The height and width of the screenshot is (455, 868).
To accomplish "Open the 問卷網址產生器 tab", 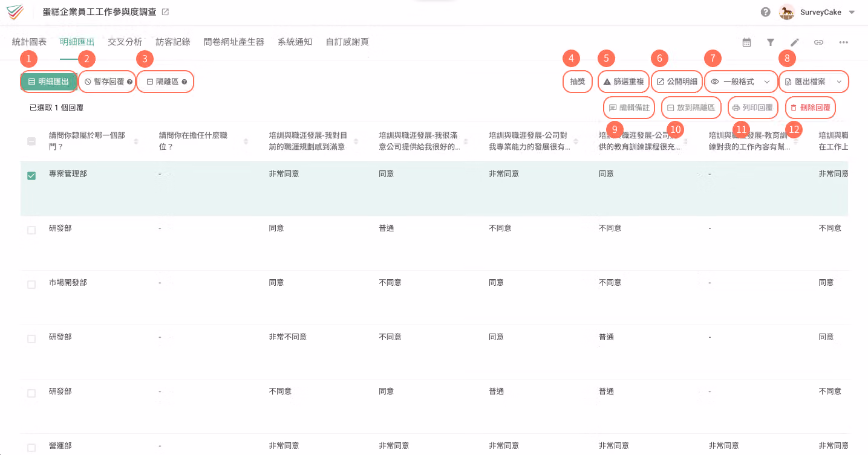I will click(234, 42).
